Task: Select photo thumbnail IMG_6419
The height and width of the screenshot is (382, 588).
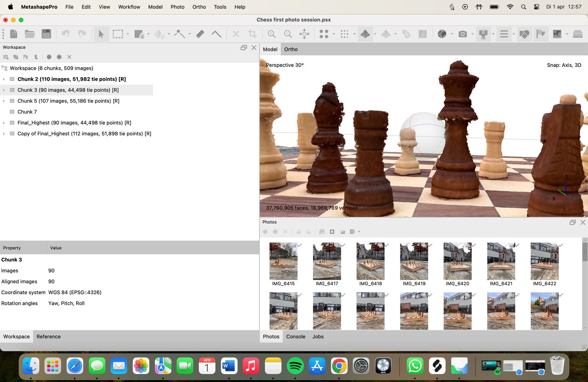Action: pyautogui.click(x=414, y=261)
